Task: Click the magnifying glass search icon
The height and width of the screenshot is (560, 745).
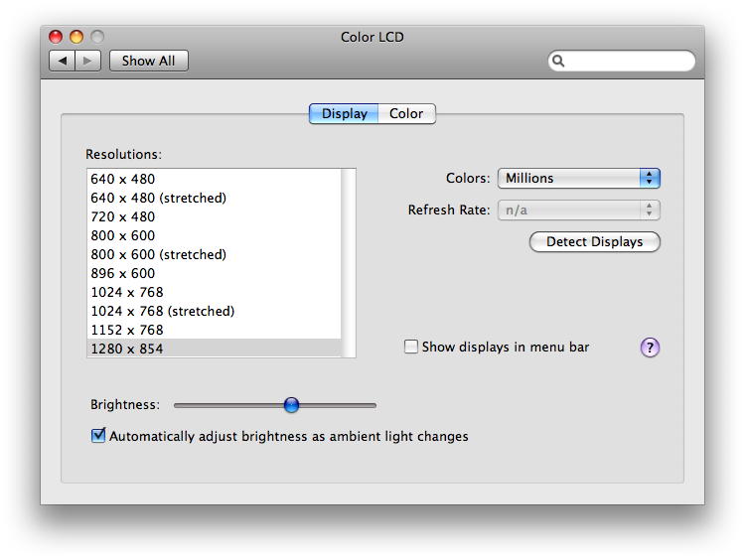Action: point(558,61)
